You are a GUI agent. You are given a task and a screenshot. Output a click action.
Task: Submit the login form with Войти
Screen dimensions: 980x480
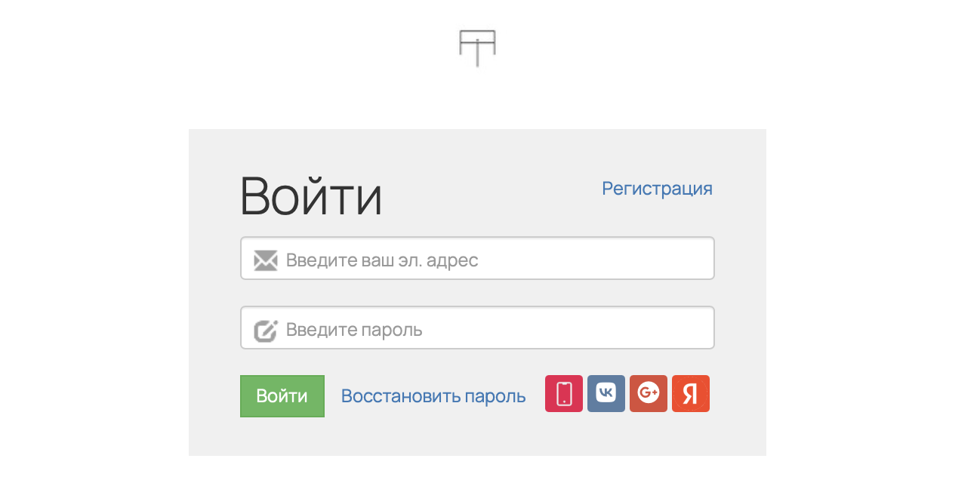click(x=282, y=395)
